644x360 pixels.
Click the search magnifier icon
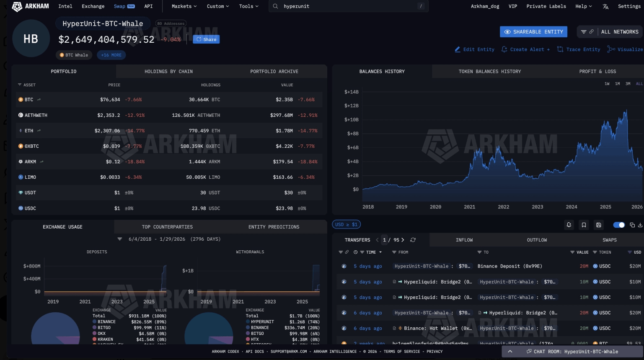(275, 6)
